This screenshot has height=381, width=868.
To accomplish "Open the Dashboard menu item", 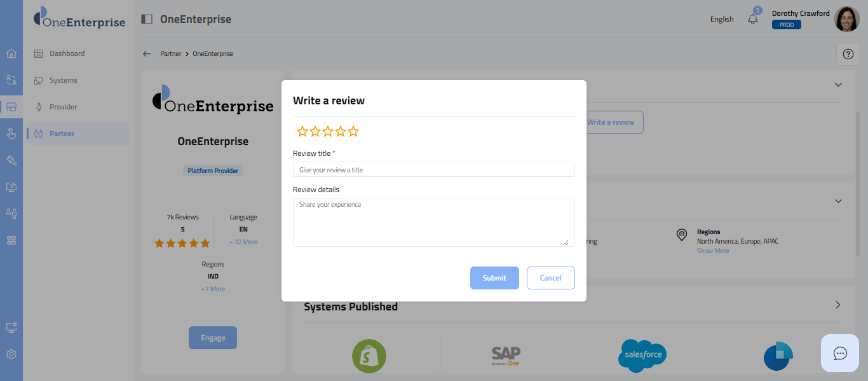I will 67,53.
